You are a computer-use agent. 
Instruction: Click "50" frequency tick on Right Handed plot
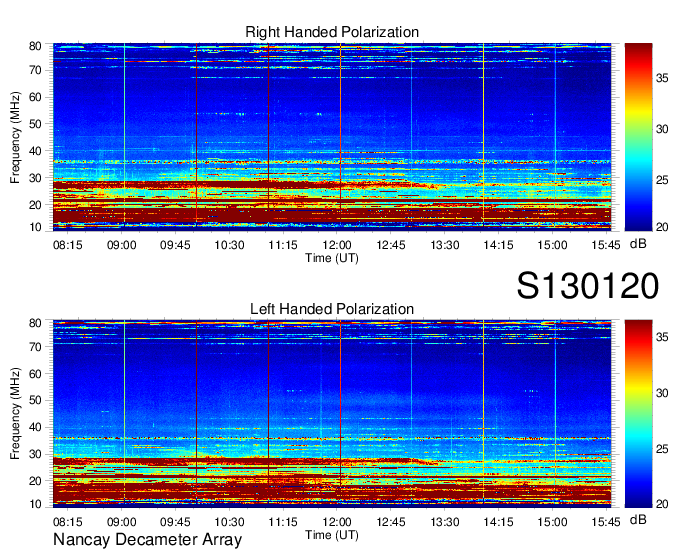[35, 124]
